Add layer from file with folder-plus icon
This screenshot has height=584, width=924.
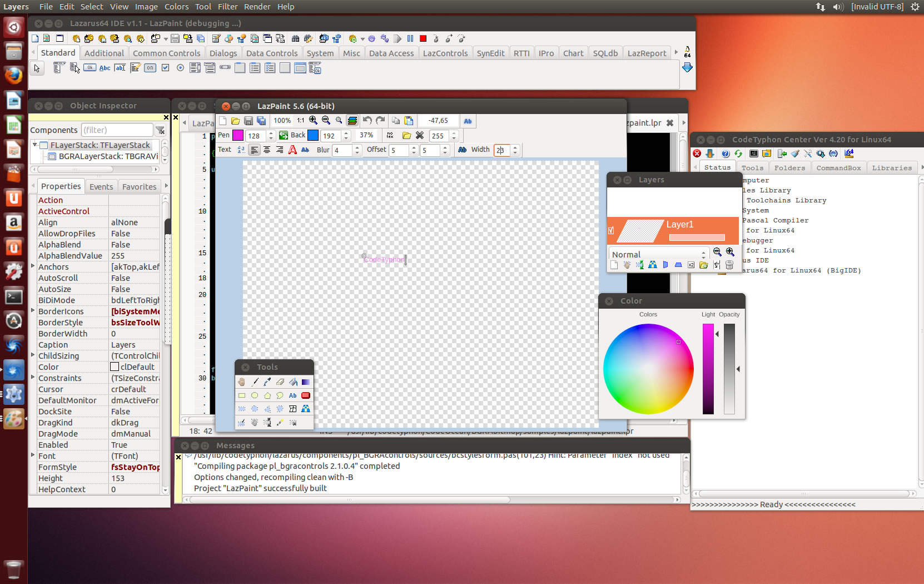pos(704,265)
